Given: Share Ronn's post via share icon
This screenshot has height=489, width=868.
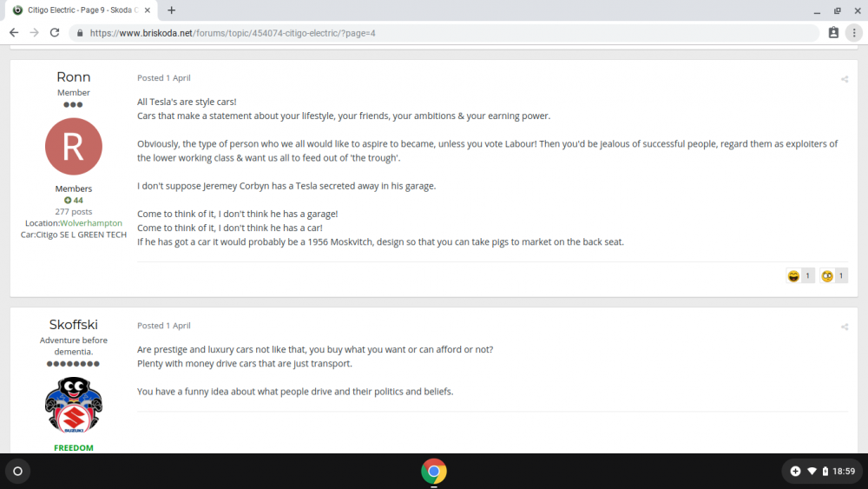Looking at the screenshot, I should pos(845,79).
